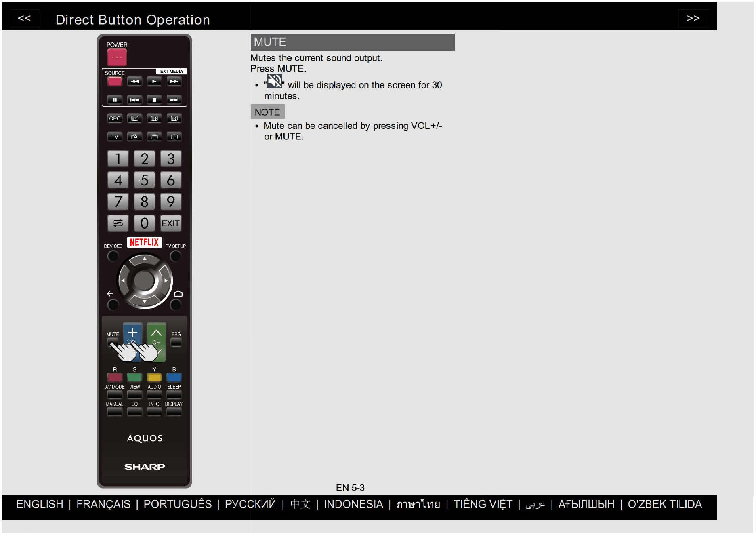Switch manual language to TIẾNG VIỆT

pos(483,504)
